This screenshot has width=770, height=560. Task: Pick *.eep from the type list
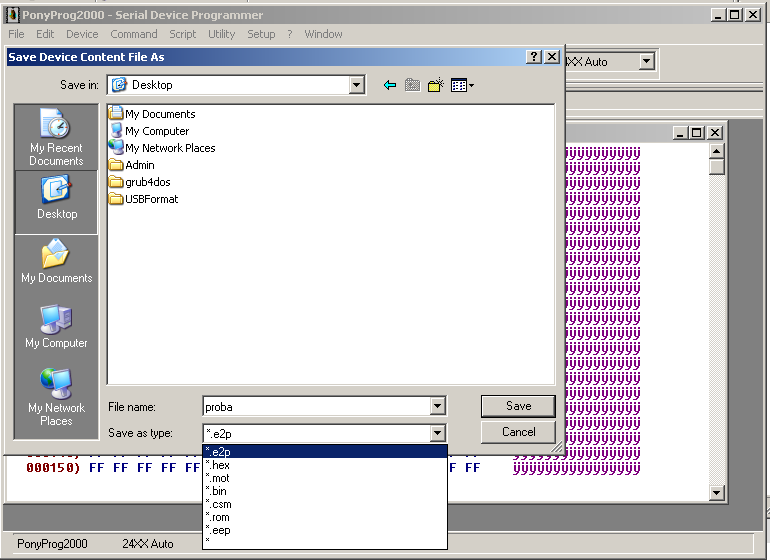tap(218, 529)
